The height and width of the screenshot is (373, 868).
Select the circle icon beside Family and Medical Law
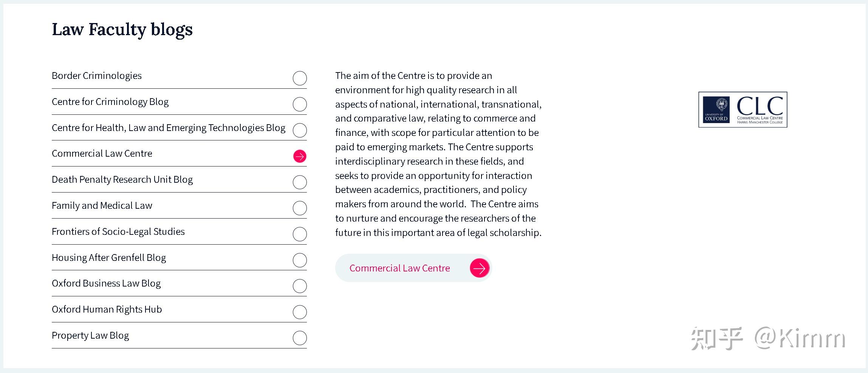300,208
